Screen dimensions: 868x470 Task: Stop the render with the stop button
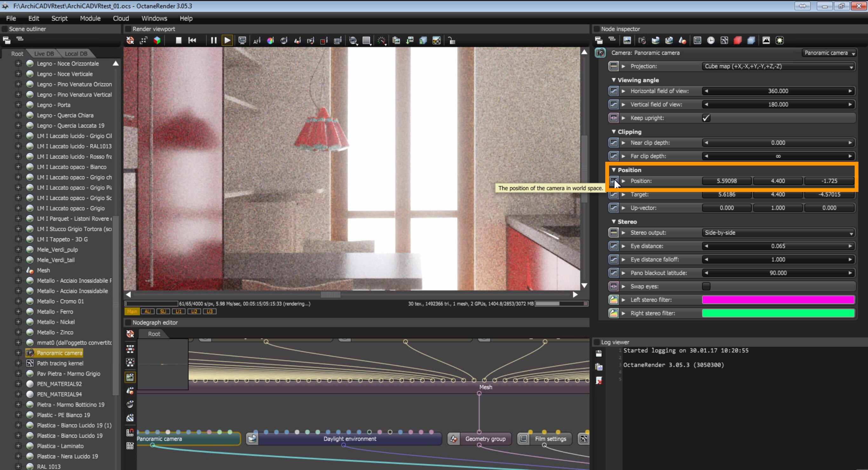(179, 40)
